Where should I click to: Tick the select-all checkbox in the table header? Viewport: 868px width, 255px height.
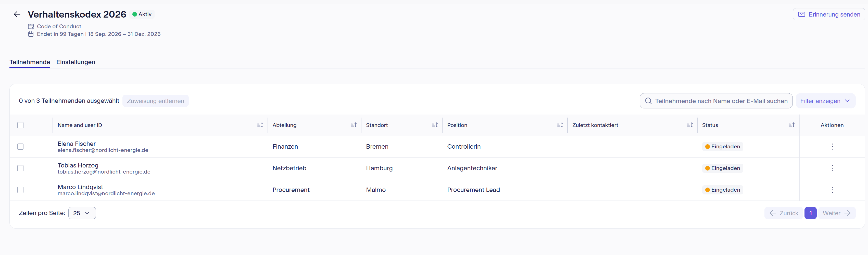click(x=21, y=125)
